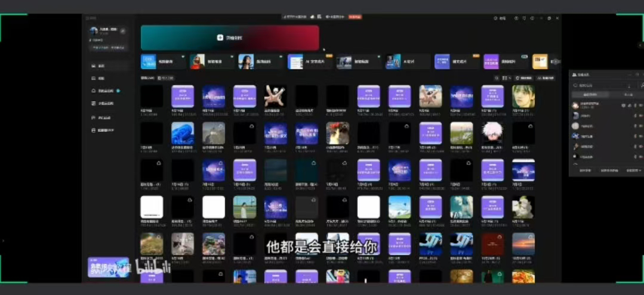Toggle microphone for third participant in list
This screenshot has width=644, height=295.
click(634, 126)
